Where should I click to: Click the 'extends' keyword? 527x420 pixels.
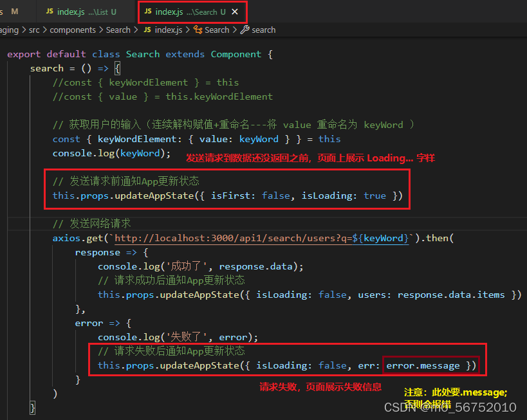tap(185, 54)
